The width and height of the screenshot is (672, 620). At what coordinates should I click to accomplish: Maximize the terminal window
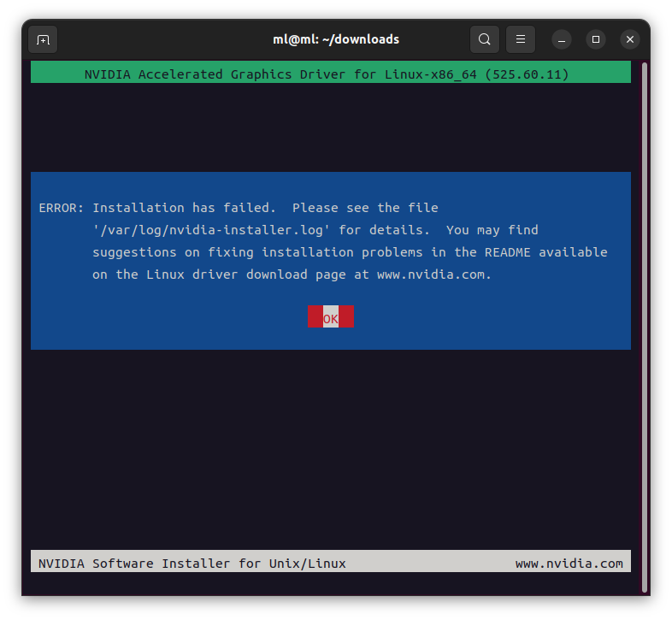pos(596,39)
